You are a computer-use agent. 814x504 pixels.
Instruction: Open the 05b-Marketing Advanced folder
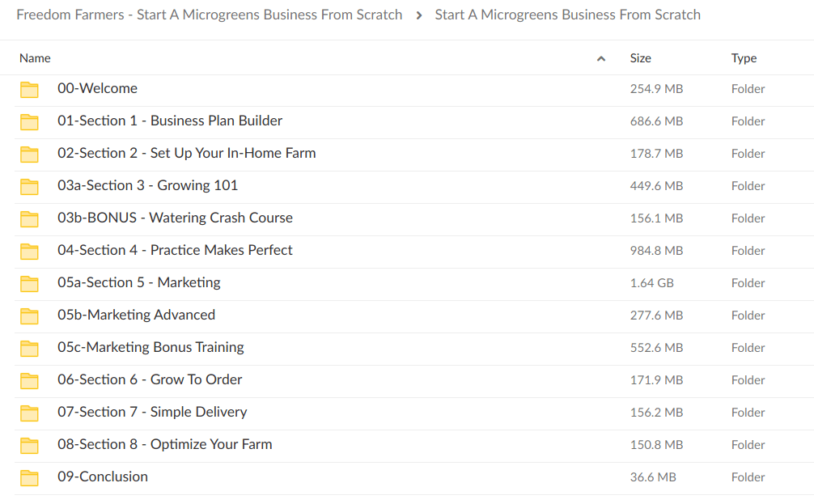point(137,315)
